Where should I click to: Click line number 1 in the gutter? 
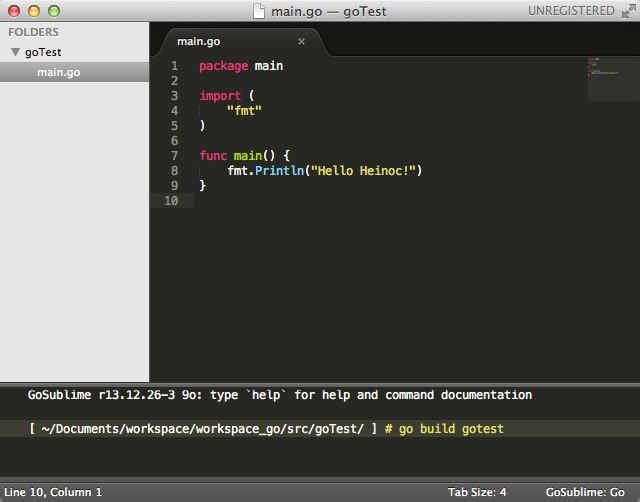[x=174, y=66]
